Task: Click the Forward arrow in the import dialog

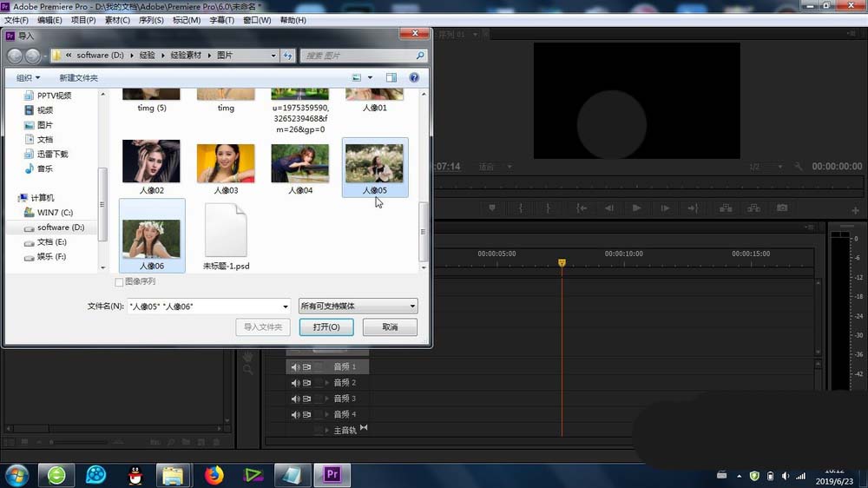Action: click(x=33, y=56)
